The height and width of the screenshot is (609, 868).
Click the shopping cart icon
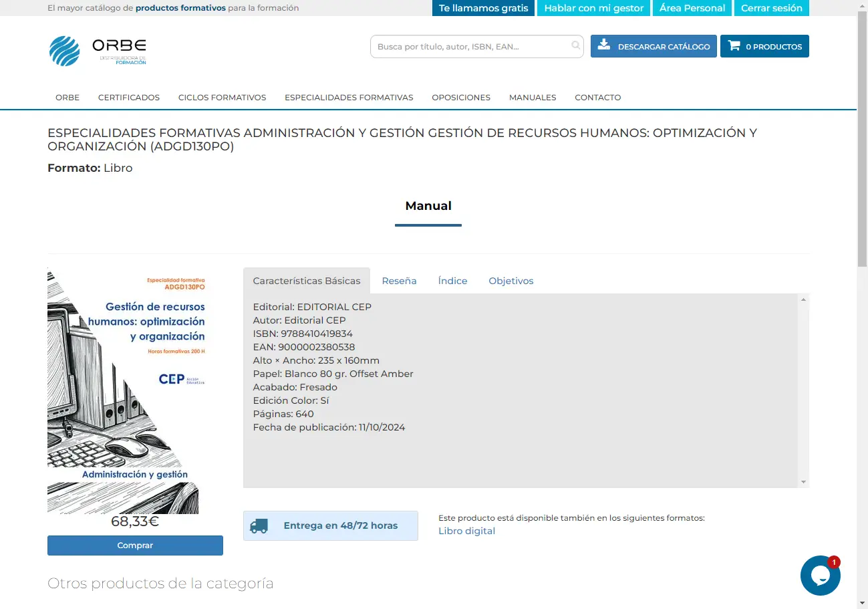tap(734, 46)
